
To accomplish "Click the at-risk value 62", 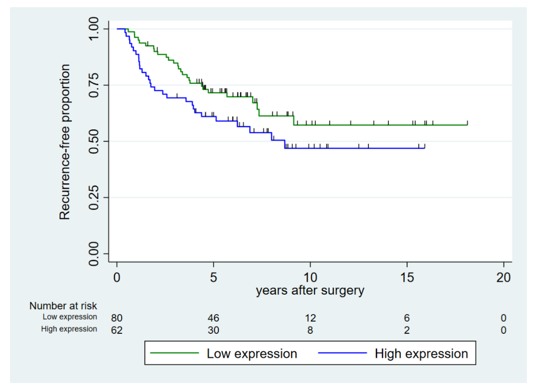I will coord(117,330).
